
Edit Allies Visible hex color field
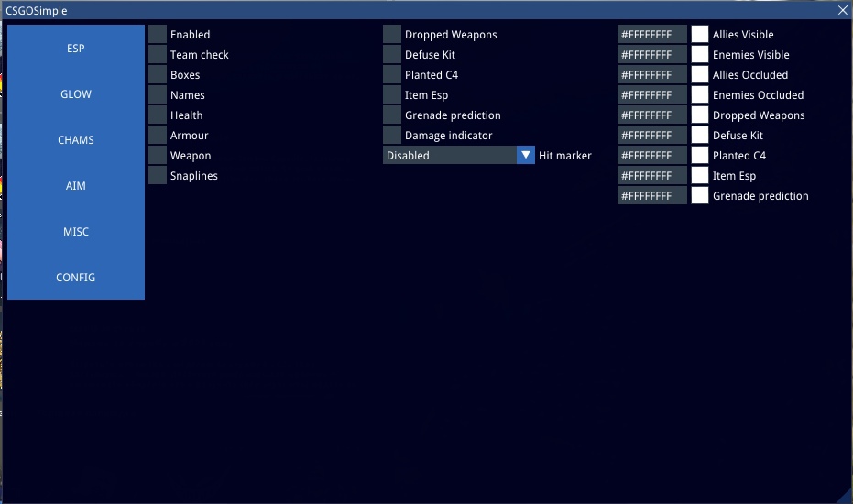coord(652,34)
